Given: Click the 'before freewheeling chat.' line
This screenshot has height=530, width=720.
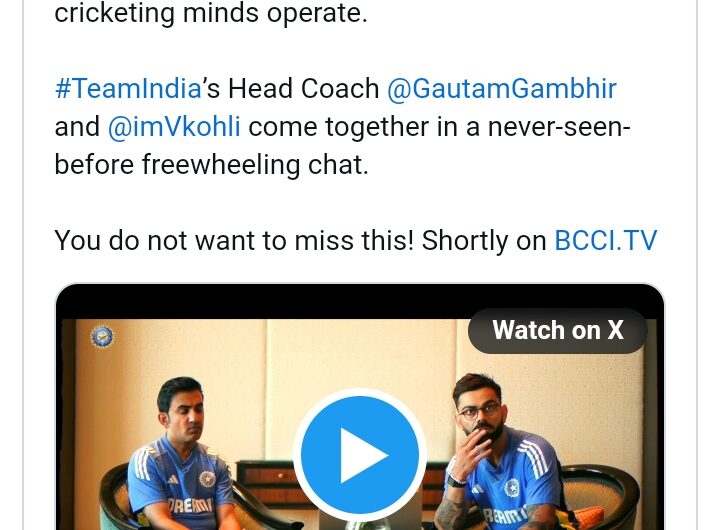Looking at the screenshot, I should 212,165.
